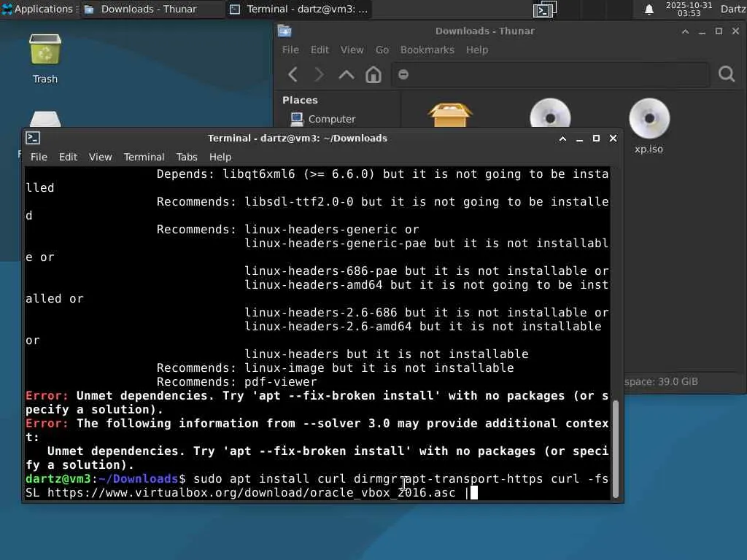Click the Dartz user label in the panel
The image size is (747, 560).
pyautogui.click(x=733, y=9)
